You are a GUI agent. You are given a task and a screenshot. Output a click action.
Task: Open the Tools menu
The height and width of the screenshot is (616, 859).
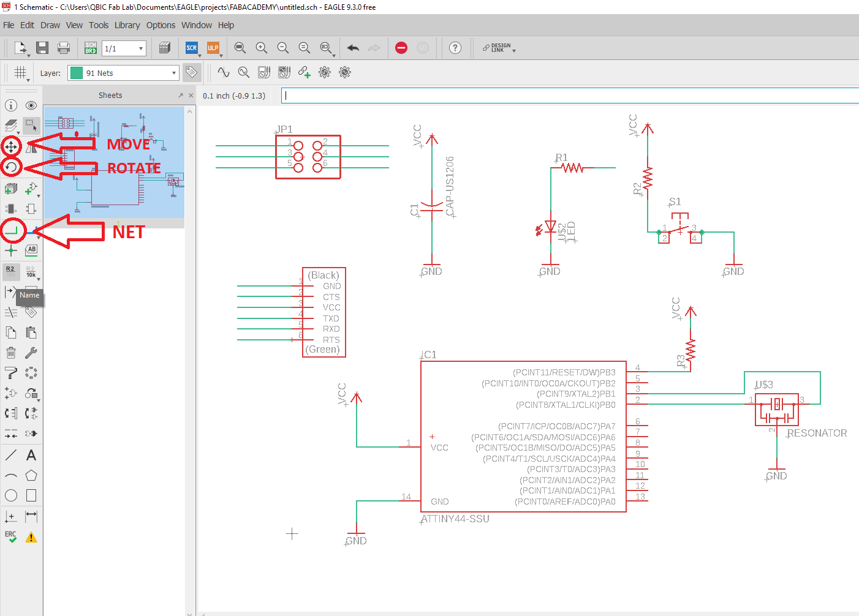[x=98, y=25]
